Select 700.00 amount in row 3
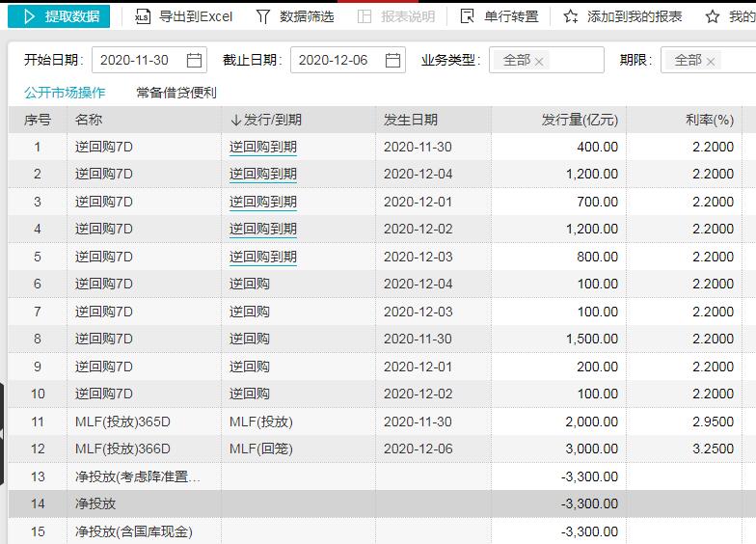The image size is (756, 544). coord(598,202)
